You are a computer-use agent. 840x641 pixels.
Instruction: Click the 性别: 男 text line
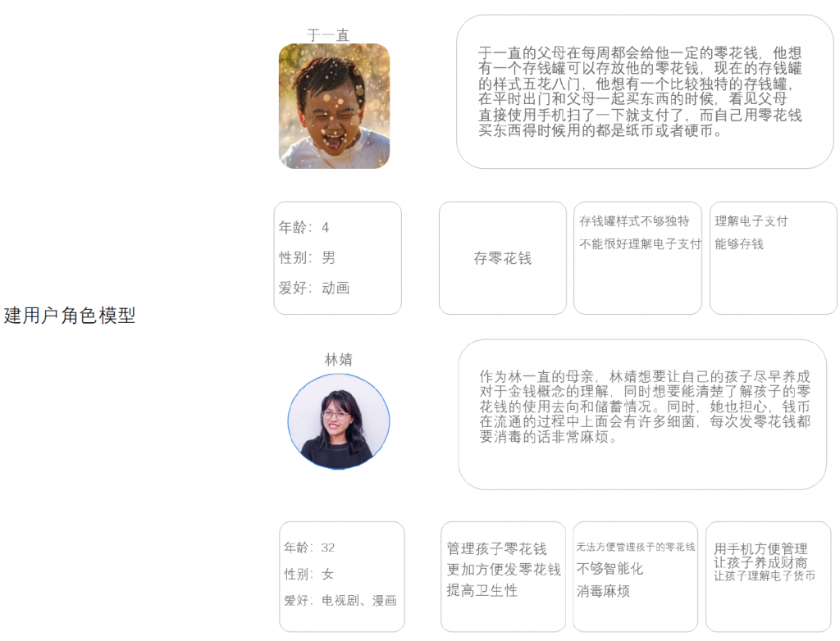point(307,257)
